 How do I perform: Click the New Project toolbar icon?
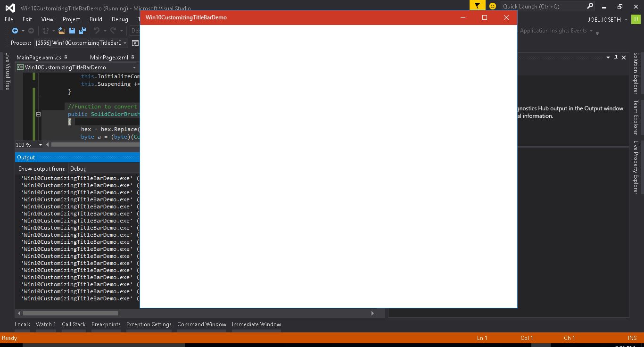pyautogui.click(x=45, y=31)
